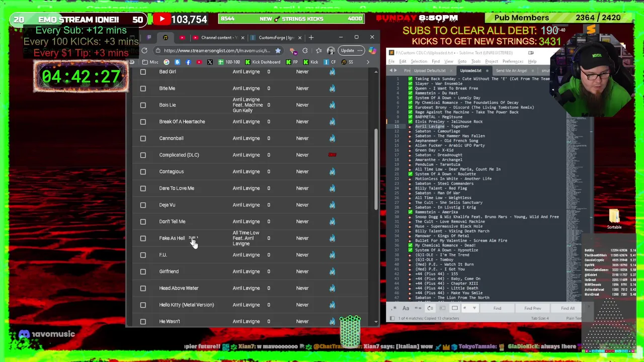Open browser favorites star-list icon
Screen dimensions: 644x362
point(318,50)
